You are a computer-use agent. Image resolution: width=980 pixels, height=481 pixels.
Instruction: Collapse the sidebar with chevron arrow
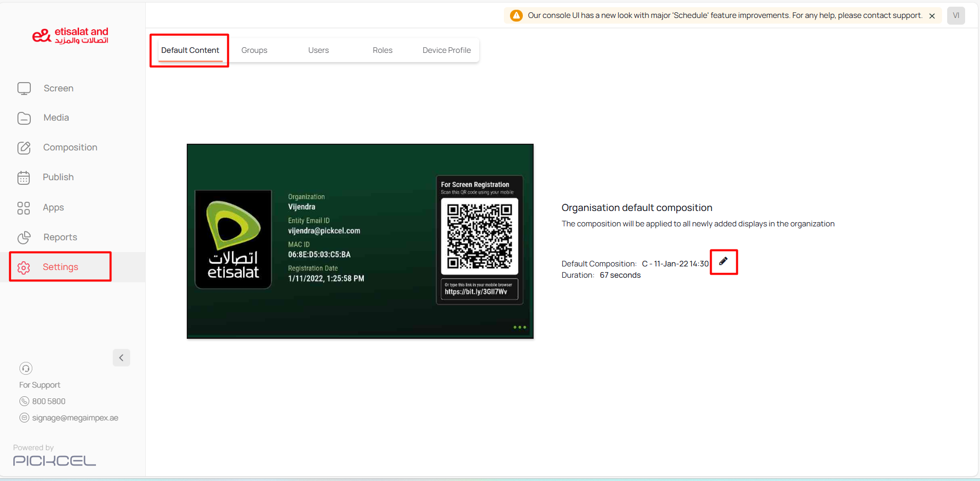[x=121, y=358]
